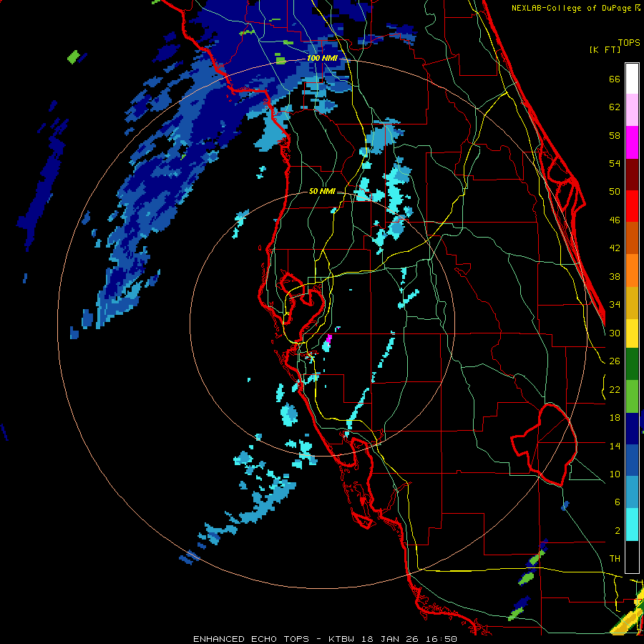This screenshot has width=644, height=644.
Task: Click the 46 legend value
Action: [x=615, y=220]
